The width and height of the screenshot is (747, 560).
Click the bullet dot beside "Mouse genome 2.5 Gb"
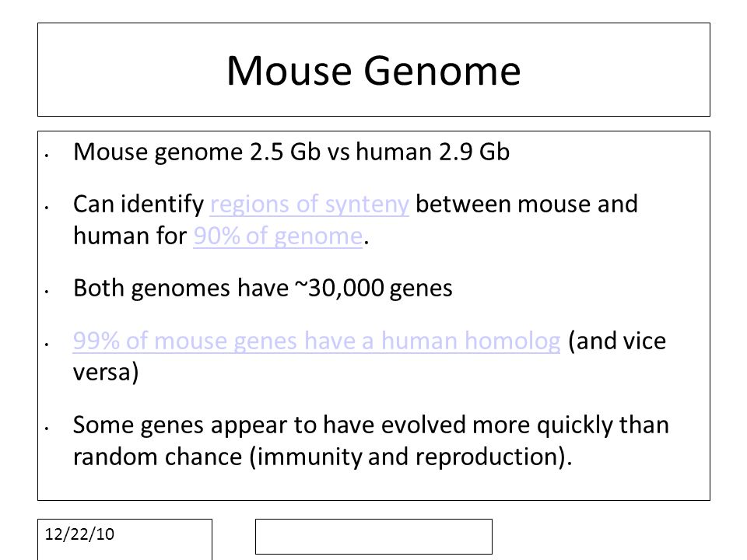click(x=47, y=156)
